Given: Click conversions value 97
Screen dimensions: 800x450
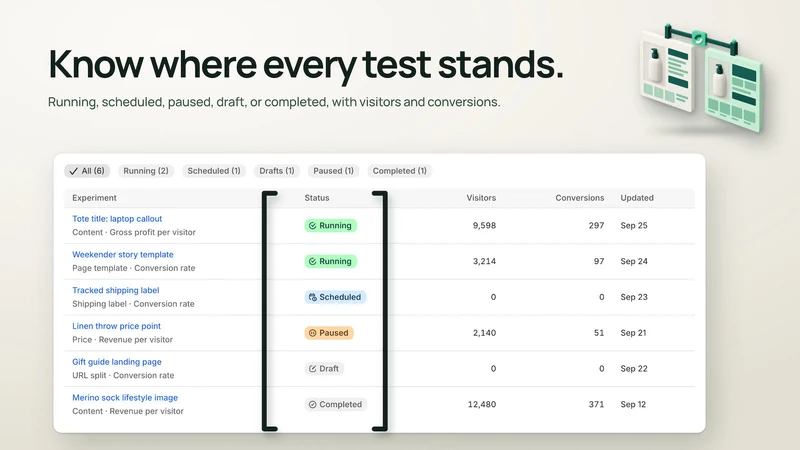Looking at the screenshot, I should (x=599, y=261).
